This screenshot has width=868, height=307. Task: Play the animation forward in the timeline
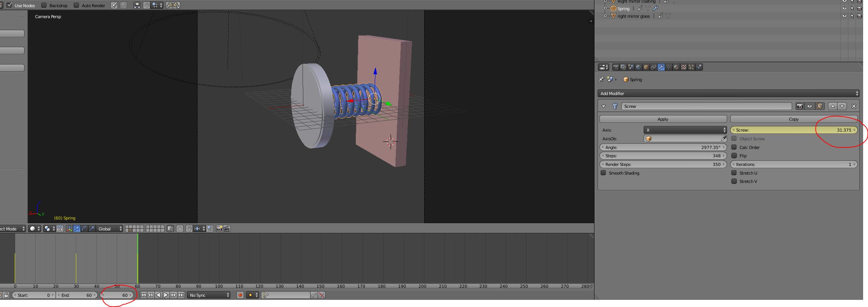(166, 295)
